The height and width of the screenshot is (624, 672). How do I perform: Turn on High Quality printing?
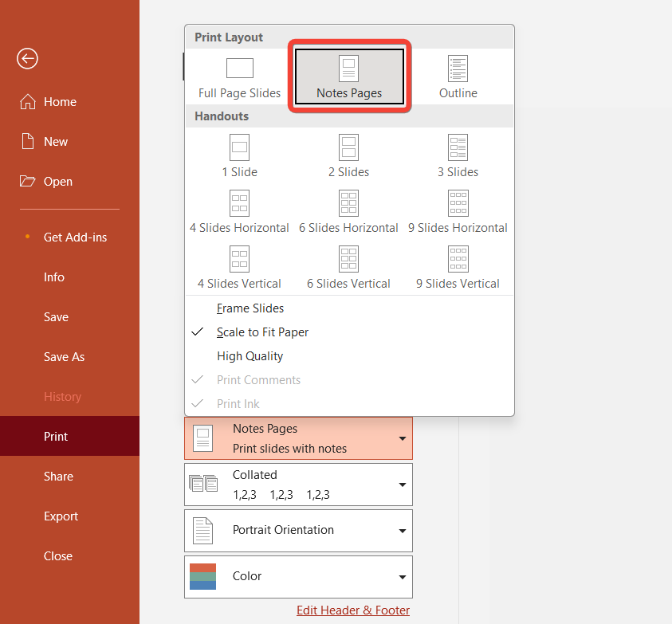point(250,356)
